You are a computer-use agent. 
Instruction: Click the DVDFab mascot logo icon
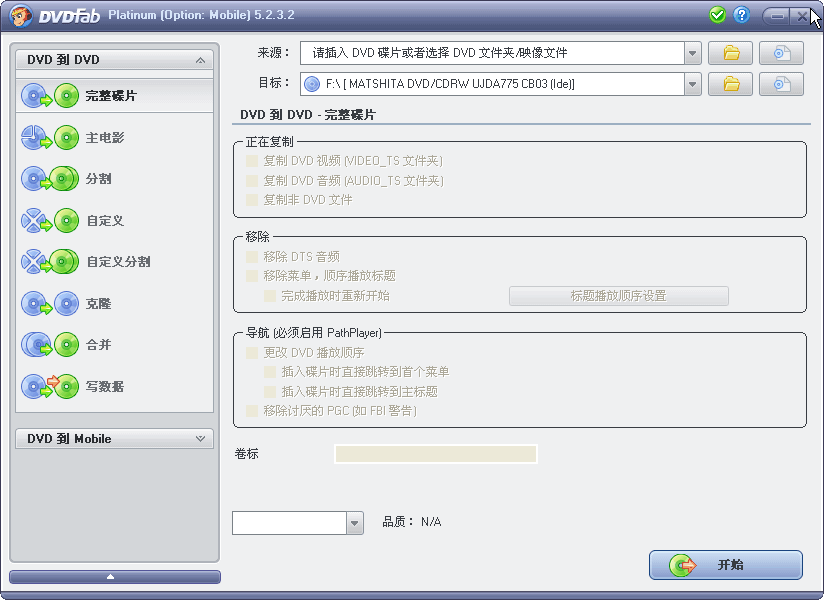click(21, 16)
